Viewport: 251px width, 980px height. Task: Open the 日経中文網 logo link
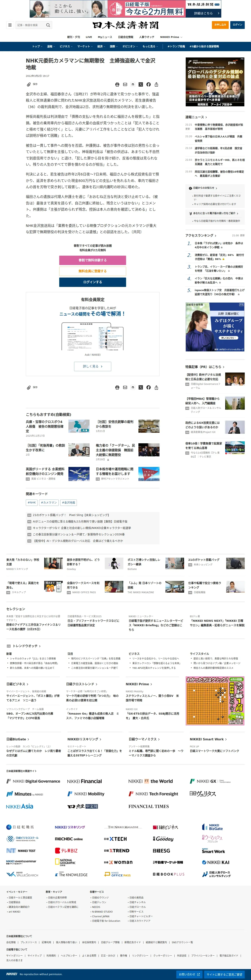point(82,806)
